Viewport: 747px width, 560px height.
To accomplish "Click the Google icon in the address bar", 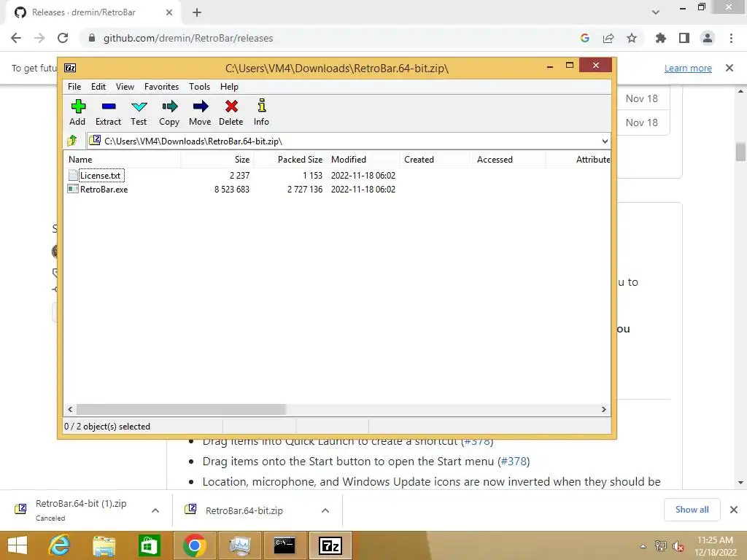I will coord(585,38).
